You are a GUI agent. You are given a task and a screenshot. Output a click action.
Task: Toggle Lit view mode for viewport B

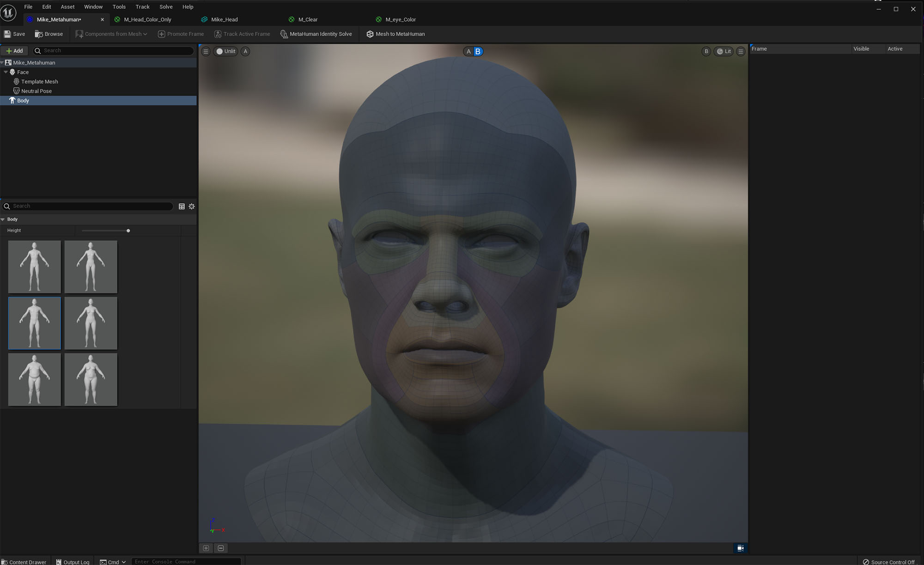point(723,51)
